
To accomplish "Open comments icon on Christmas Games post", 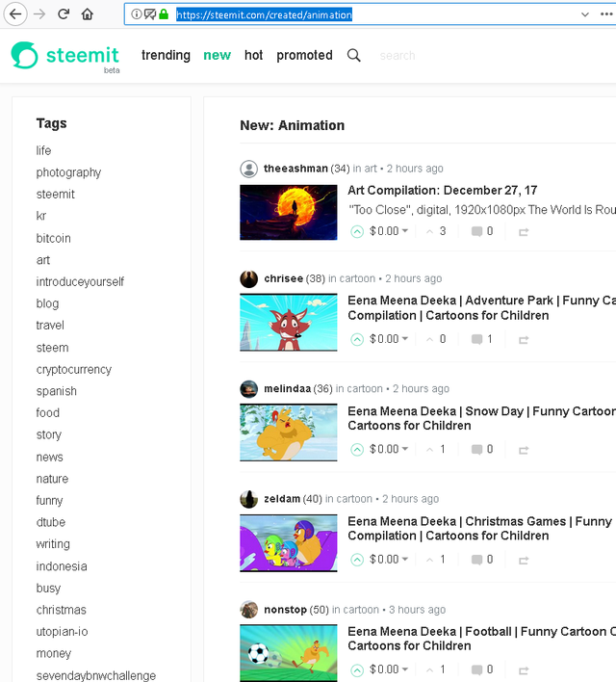I will pos(476,560).
